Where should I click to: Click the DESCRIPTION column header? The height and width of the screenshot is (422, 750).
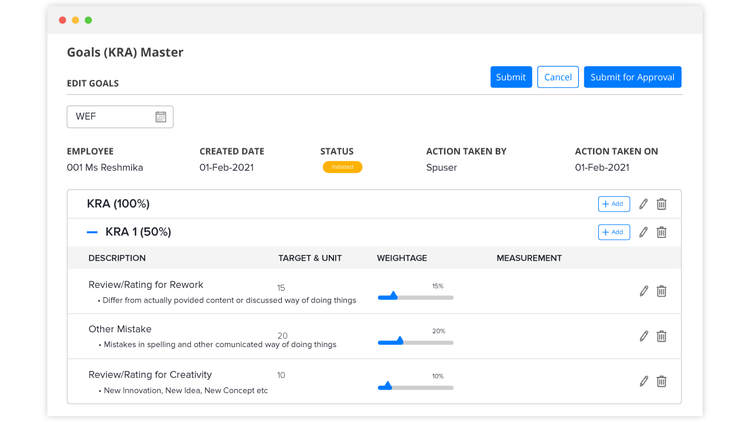pos(117,258)
